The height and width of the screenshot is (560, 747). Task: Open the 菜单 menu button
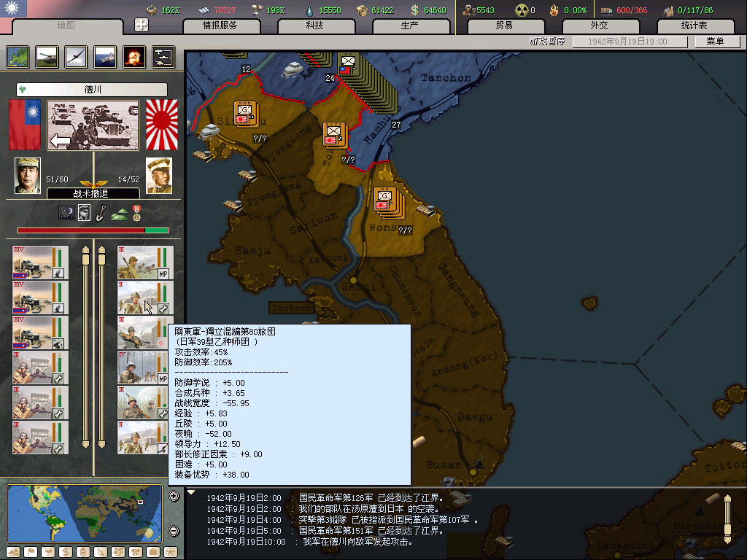point(717,42)
